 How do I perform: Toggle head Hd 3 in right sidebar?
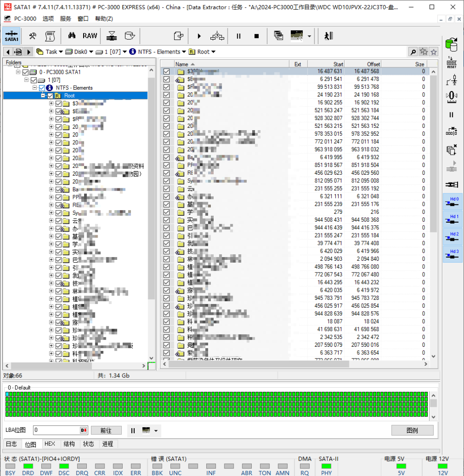pos(451,254)
